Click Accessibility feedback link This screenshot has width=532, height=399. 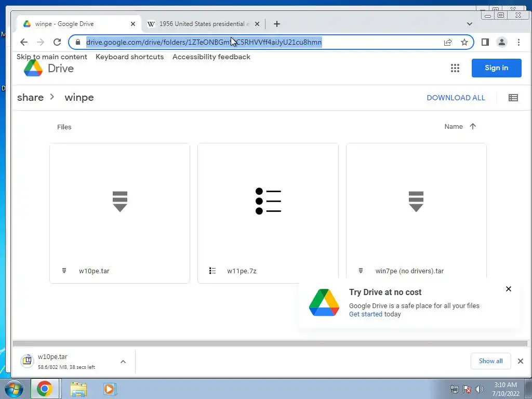coord(211,57)
